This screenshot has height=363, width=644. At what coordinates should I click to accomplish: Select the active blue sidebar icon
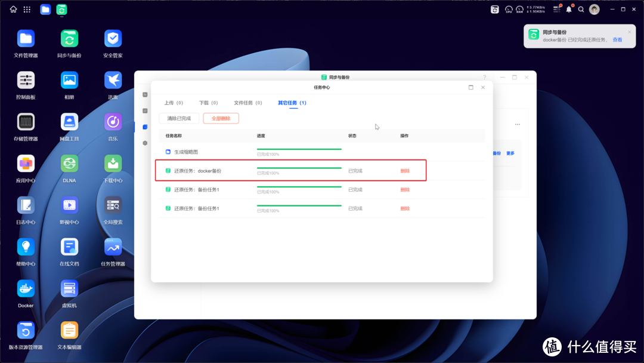[x=145, y=127]
